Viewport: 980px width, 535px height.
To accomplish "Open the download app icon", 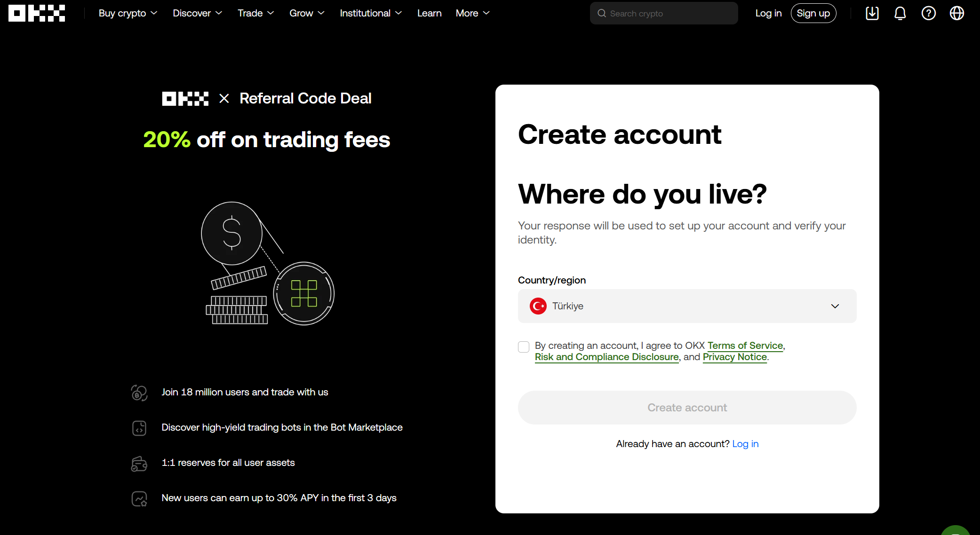I will tap(872, 13).
